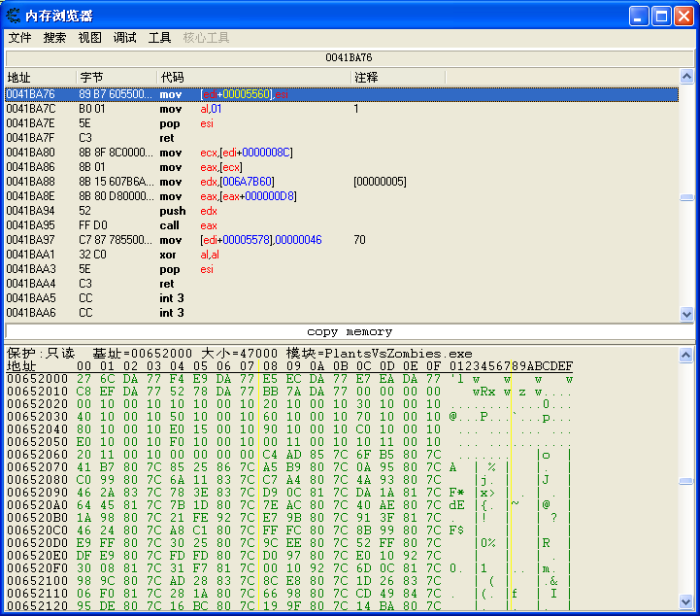The height and width of the screenshot is (616, 700).
Task: Click hex view scrollbar up arrow
Action: pos(686,356)
